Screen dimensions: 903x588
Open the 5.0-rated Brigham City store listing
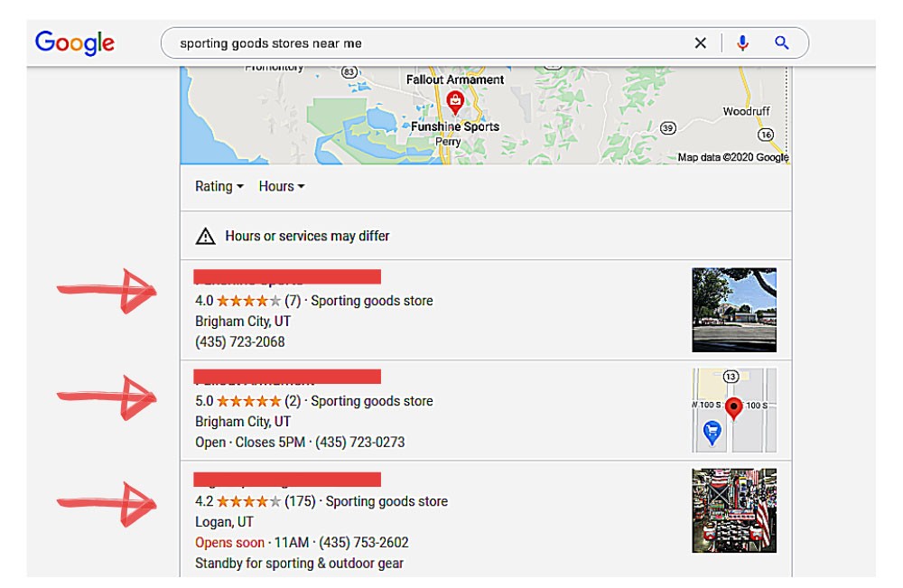(287, 378)
